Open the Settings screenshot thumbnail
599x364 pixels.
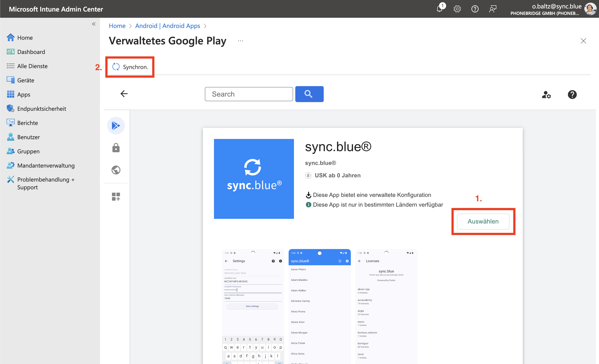click(253, 307)
